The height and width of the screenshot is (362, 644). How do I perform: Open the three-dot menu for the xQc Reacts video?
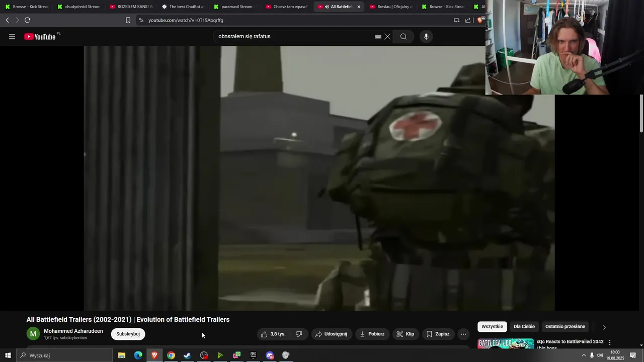[x=610, y=342]
